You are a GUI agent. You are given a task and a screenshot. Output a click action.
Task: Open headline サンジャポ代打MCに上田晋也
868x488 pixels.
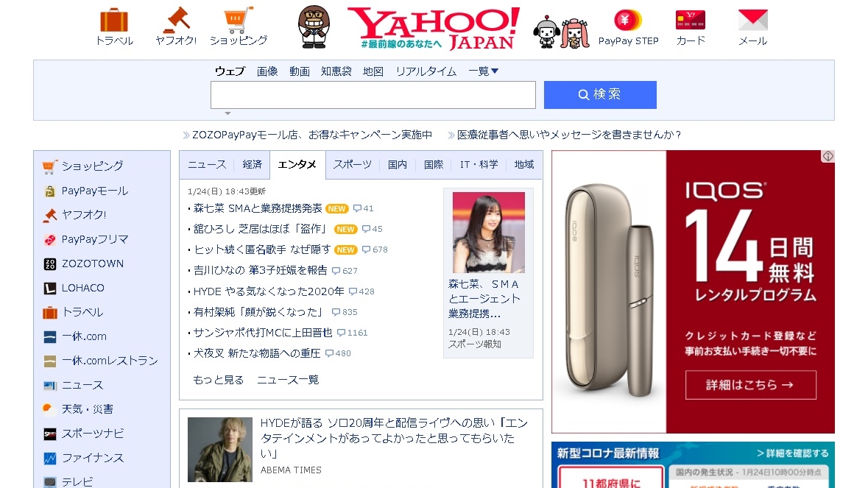pos(263,333)
